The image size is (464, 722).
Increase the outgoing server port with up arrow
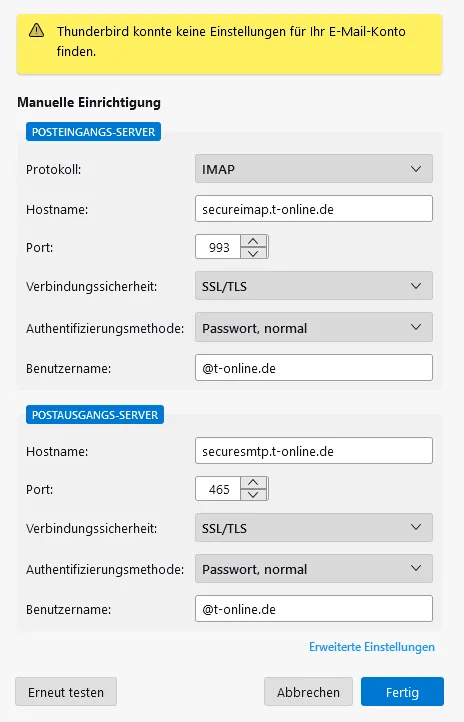tap(253, 483)
